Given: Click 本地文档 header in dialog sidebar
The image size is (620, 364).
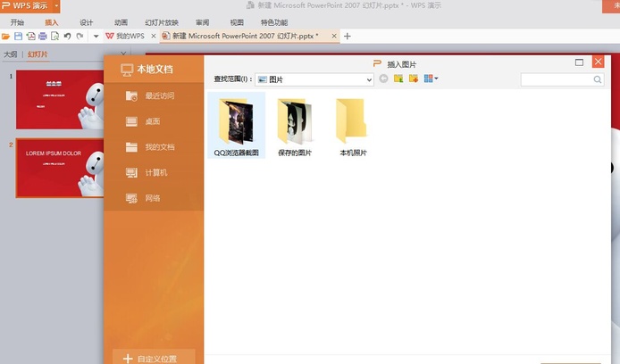Looking at the screenshot, I should coord(155,70).
